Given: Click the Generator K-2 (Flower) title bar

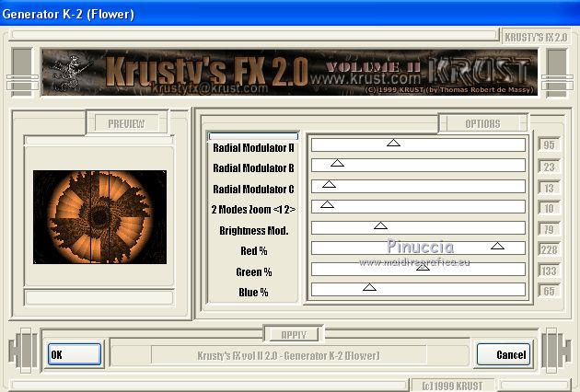Looking at the screenshot, I should point(290,14).
